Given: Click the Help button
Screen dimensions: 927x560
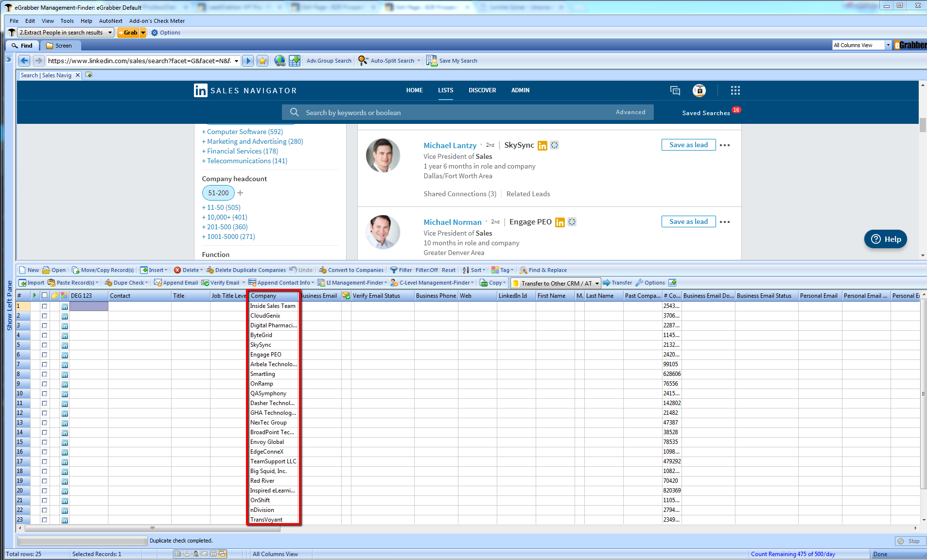Looking at the screenshot, I should [x=885, y=239].
